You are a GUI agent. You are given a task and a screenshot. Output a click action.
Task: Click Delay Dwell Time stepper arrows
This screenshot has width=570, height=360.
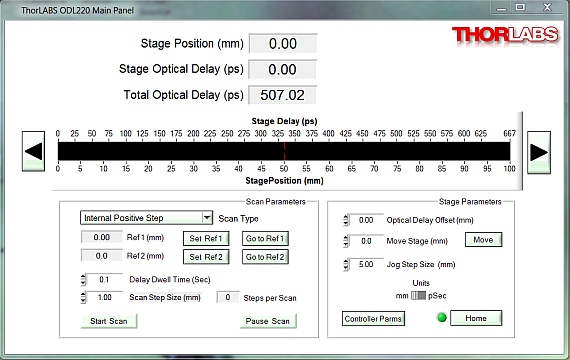tap(83, 280)
